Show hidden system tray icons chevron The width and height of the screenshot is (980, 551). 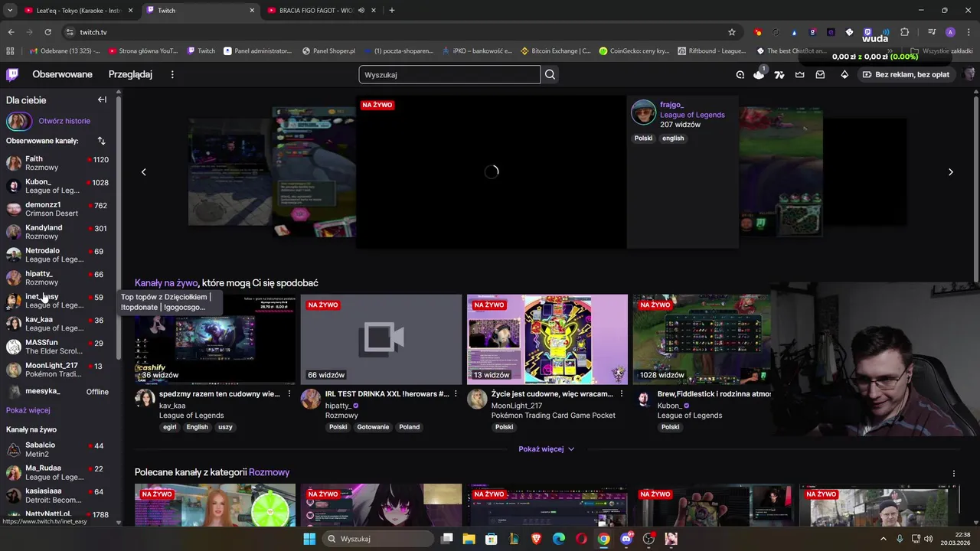point(883,539)
